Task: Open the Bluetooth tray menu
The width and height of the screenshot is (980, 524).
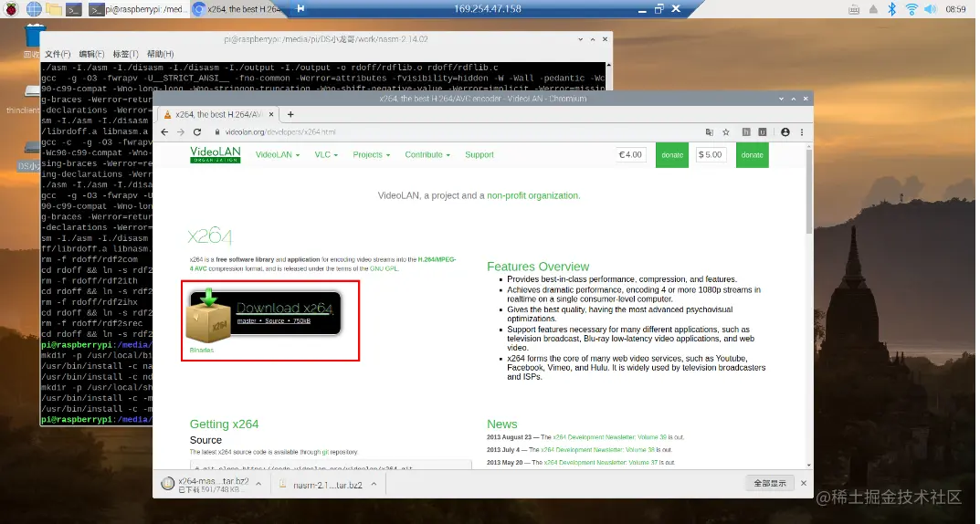Action: (892, 9)
